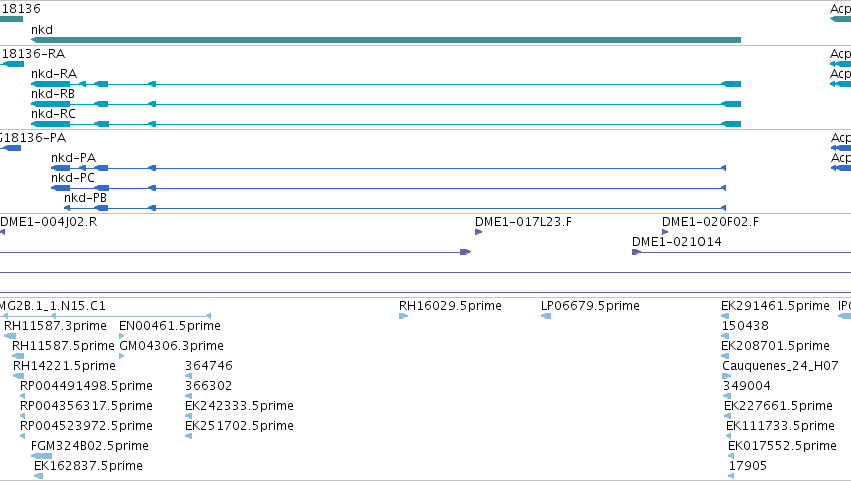Click the EN00461.5prime EST label

tap(170, 326)
